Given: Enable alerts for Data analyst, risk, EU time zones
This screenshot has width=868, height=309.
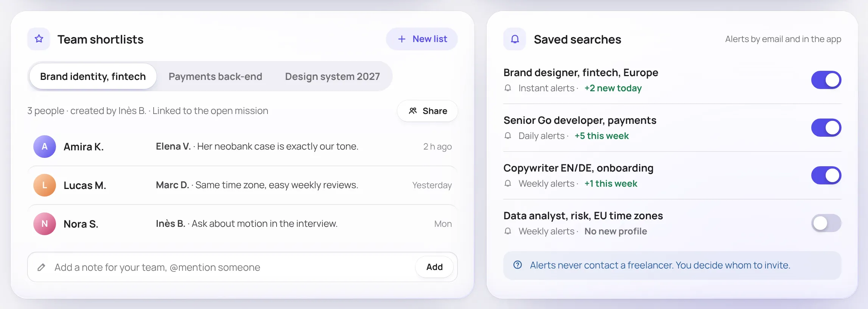Looking at the screenshot, I should click(826, 223).
